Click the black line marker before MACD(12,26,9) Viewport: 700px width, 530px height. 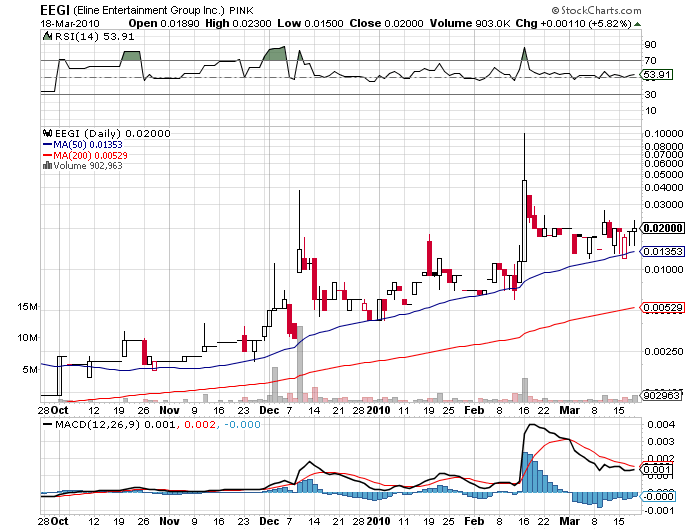[47, 424]
